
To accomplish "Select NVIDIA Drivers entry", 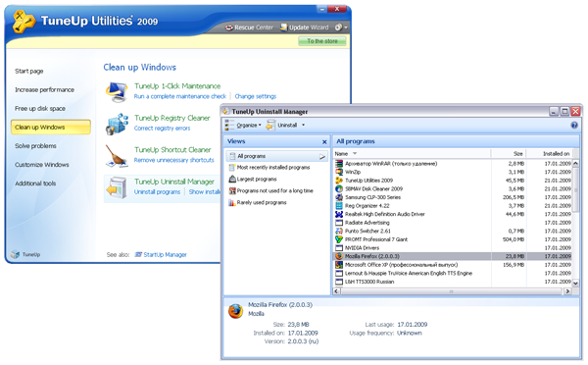I will 362,248.
